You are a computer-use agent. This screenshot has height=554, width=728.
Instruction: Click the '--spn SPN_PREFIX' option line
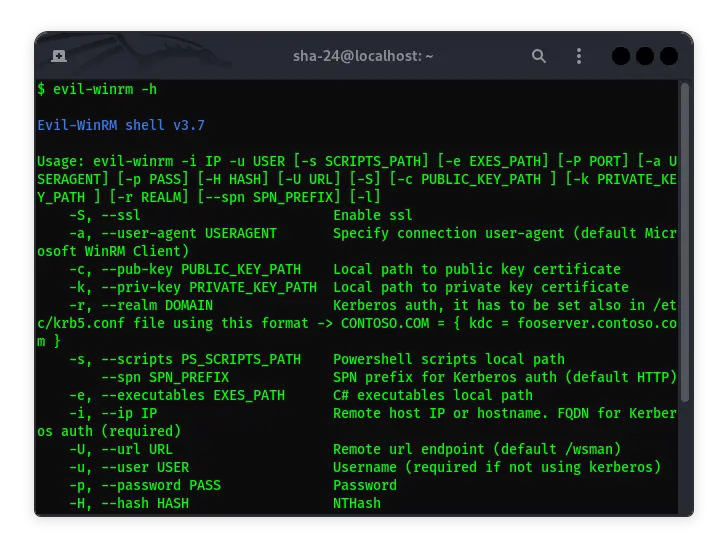pos(165,377)
